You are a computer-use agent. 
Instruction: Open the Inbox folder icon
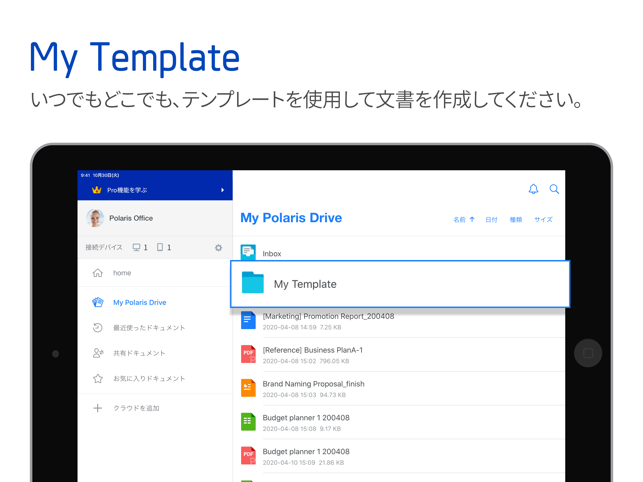coord(248,253)
